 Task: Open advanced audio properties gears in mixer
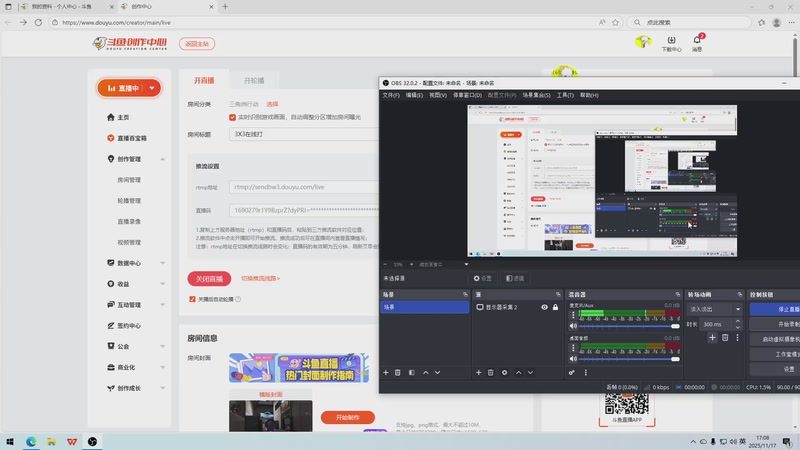[572, 372]
